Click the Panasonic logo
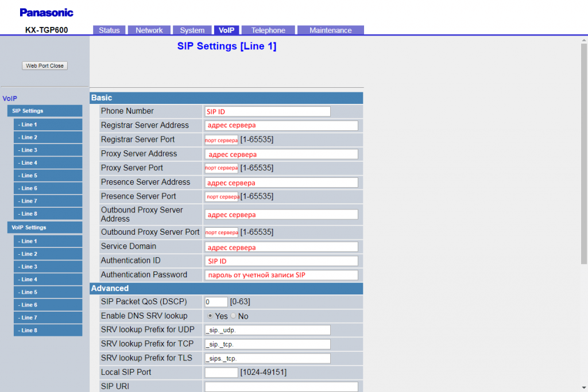588x392 pixels. 47,13
